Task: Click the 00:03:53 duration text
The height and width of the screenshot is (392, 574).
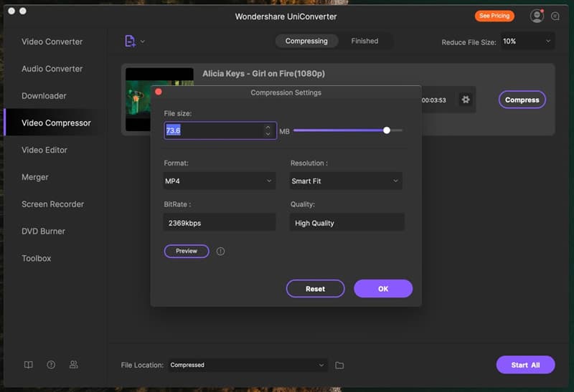Action: (x=434, y=100)
